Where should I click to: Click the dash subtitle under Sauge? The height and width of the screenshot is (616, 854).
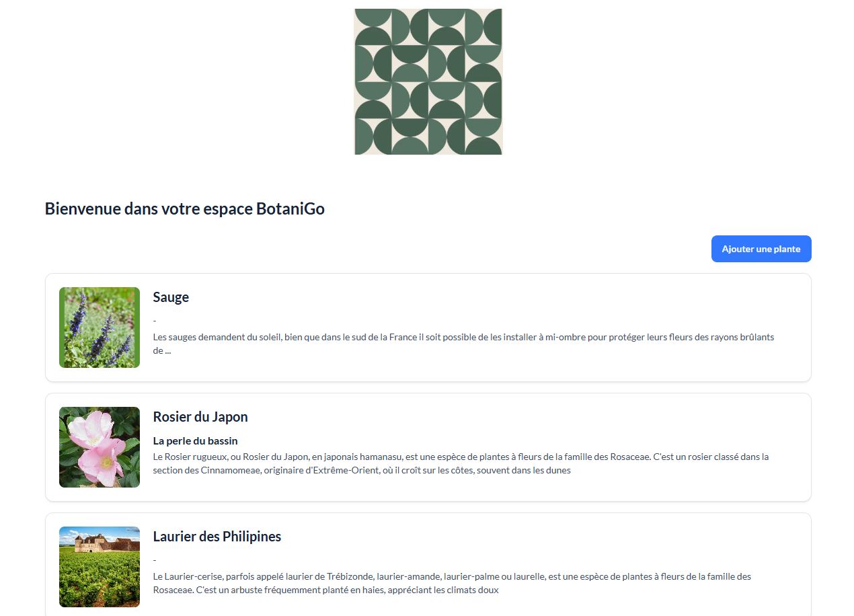[155, 321]
